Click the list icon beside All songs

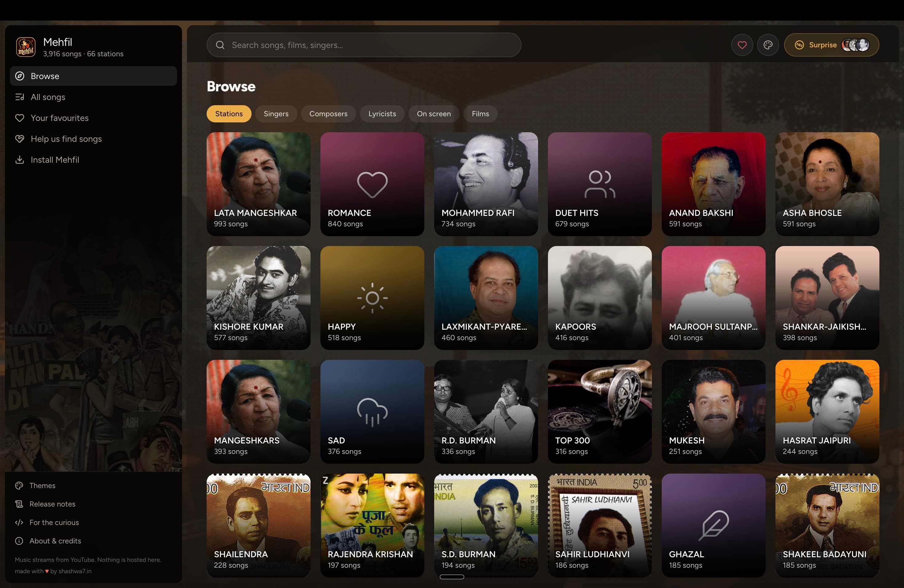pyautogui.click(x=19, y=97)
